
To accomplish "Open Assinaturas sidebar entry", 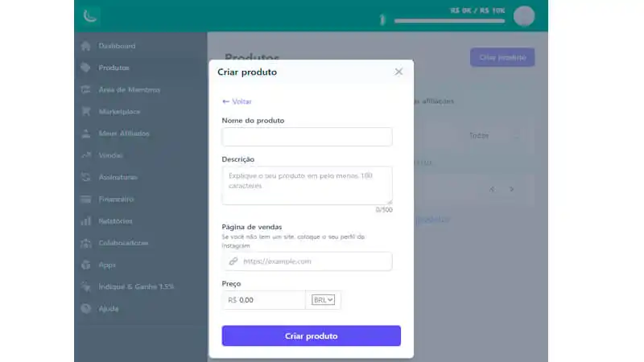I will 118,177.
